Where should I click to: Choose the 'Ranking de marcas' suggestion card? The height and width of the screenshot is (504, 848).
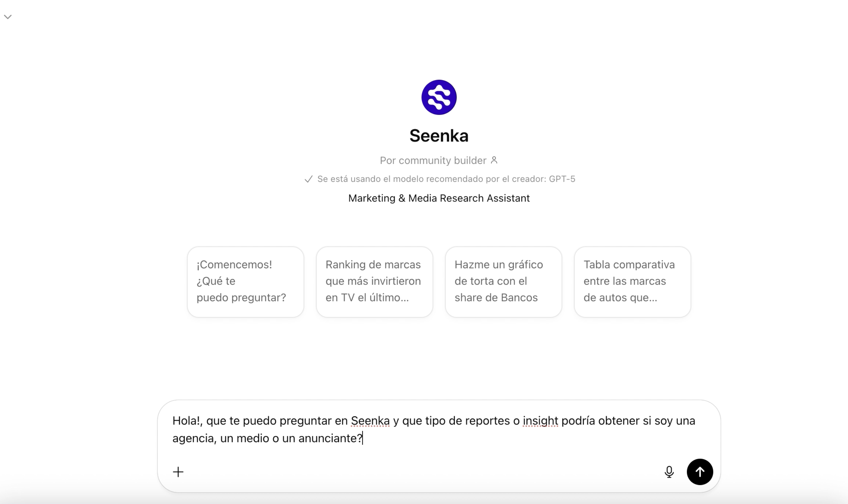click(x=374, y=281)
